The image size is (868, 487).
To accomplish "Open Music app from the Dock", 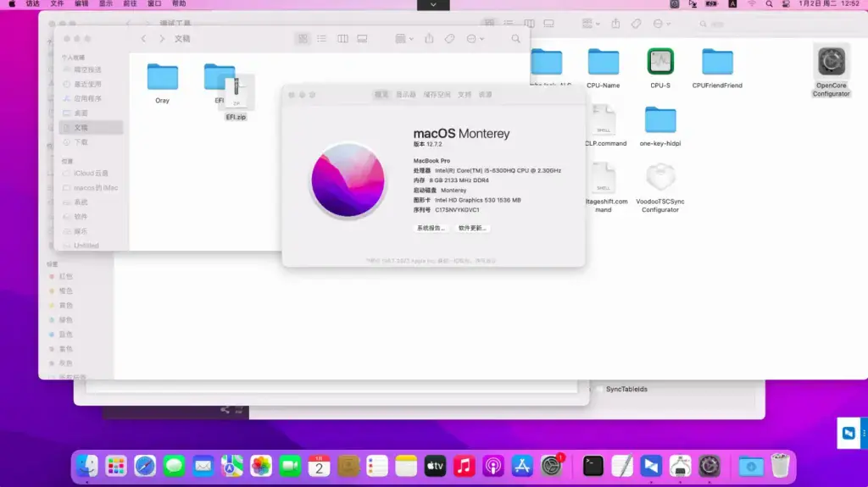I will point(464,466).
